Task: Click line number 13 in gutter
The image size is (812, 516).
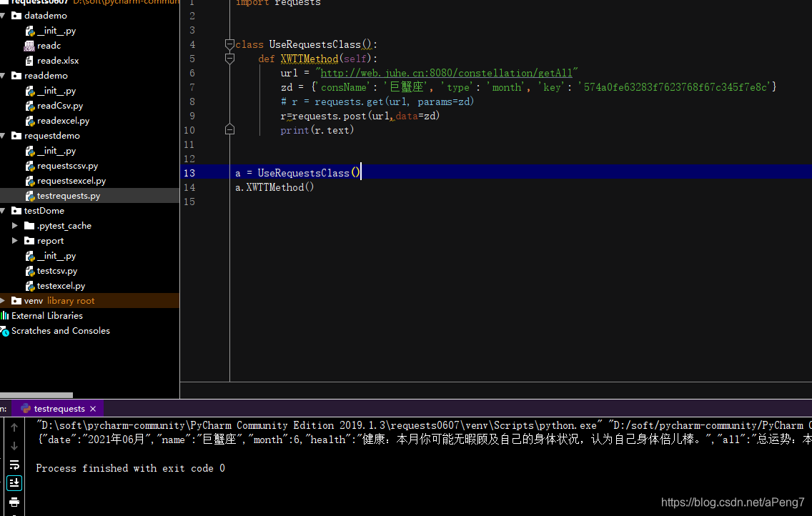Action: (189, 173)
